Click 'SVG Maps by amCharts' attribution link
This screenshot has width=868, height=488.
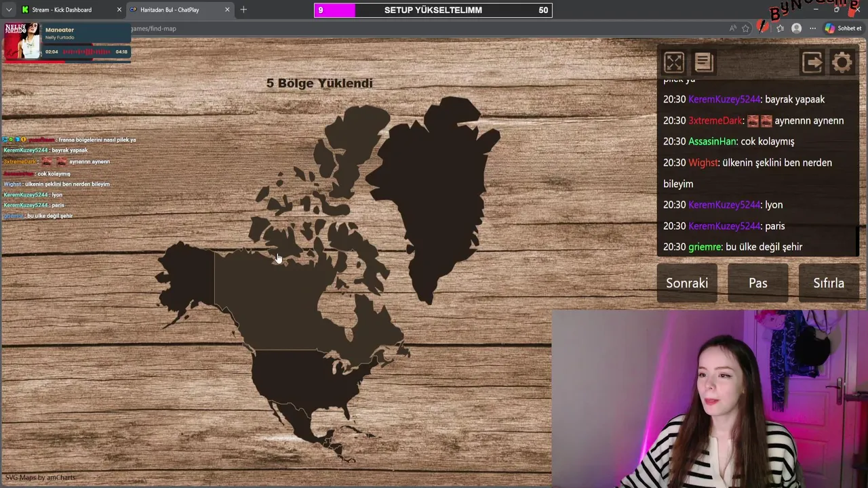[40, 477]
